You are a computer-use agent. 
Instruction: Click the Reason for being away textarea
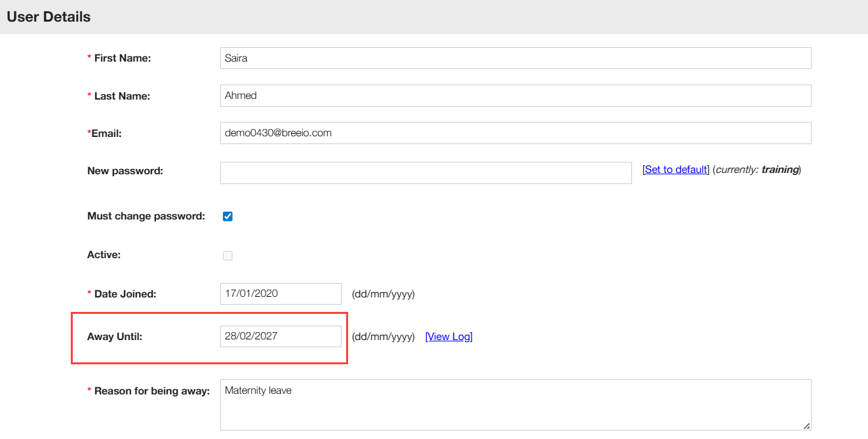pyautogui.click(x=515, y=405)
